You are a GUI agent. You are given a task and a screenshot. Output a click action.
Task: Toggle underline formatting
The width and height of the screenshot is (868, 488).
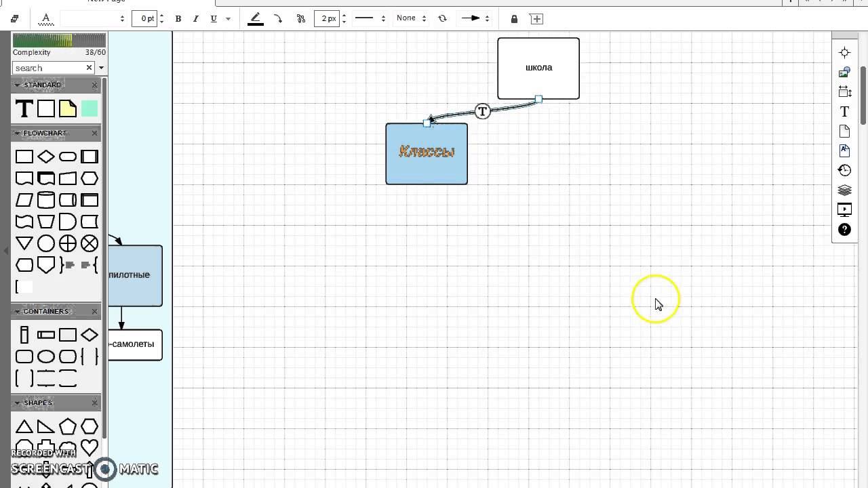(214, 19)
